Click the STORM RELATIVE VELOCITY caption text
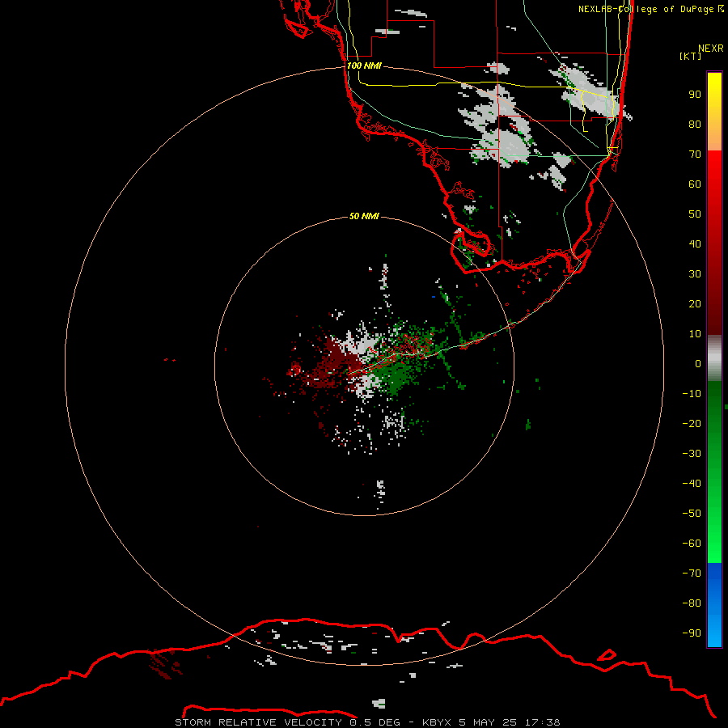Viewport: 728px width, 728px height. coord(258,722)
